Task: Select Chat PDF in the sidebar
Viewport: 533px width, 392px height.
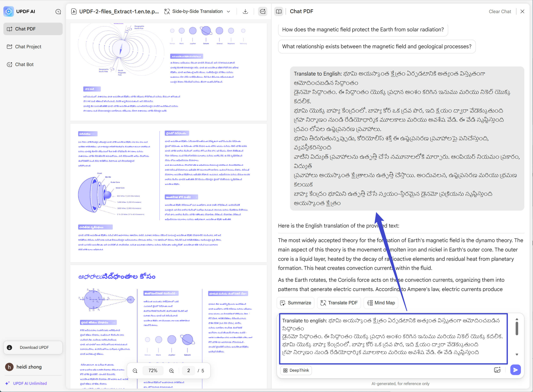Action: [33, 29]
